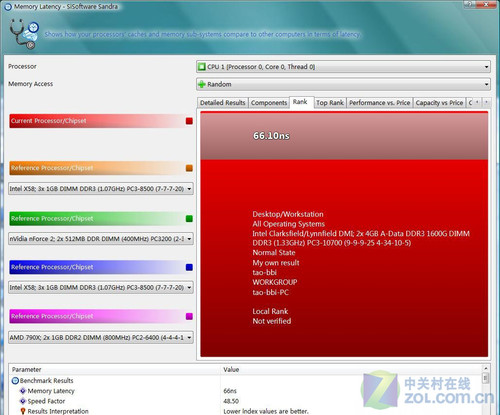Toggle the orange Reference Processor/Chipset square

pyautogui.click(x=189, y=168)
